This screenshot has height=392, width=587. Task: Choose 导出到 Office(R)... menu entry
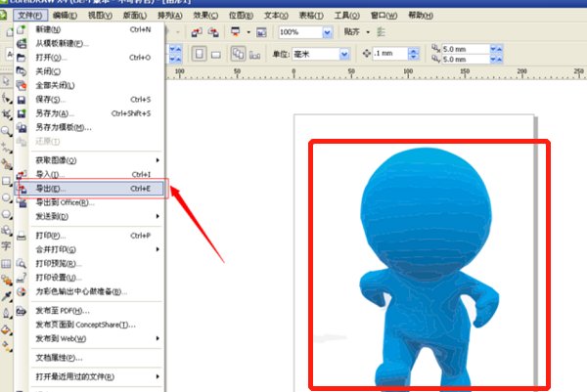click(x=89, y=202)
